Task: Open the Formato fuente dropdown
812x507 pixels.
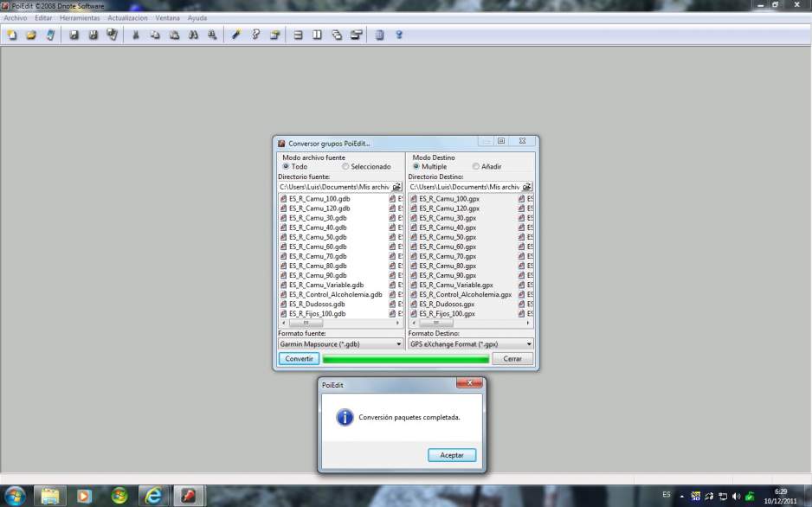Action: click(341, 343)
